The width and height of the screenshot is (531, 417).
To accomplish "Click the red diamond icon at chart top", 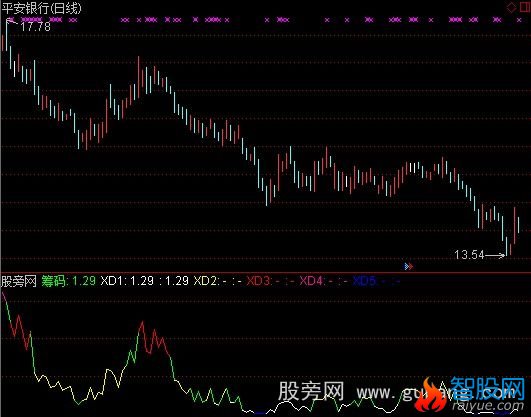I will click(x=511, y=7).
